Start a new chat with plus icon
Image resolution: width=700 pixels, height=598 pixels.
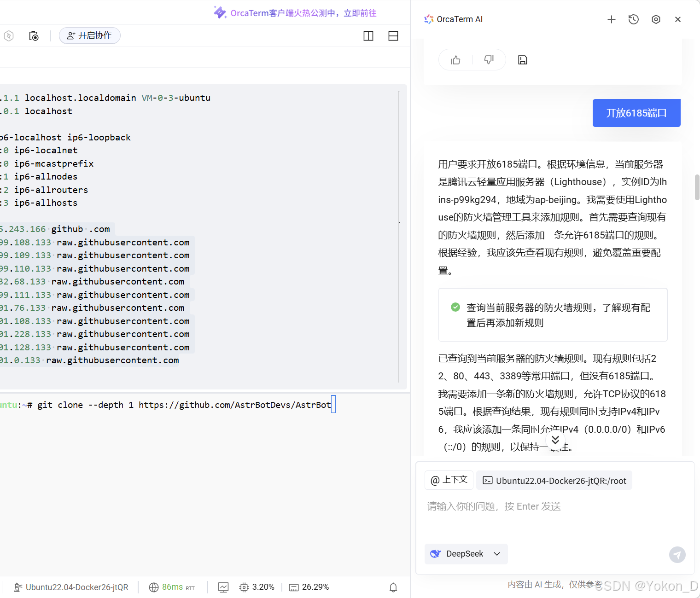pos(611,19)
